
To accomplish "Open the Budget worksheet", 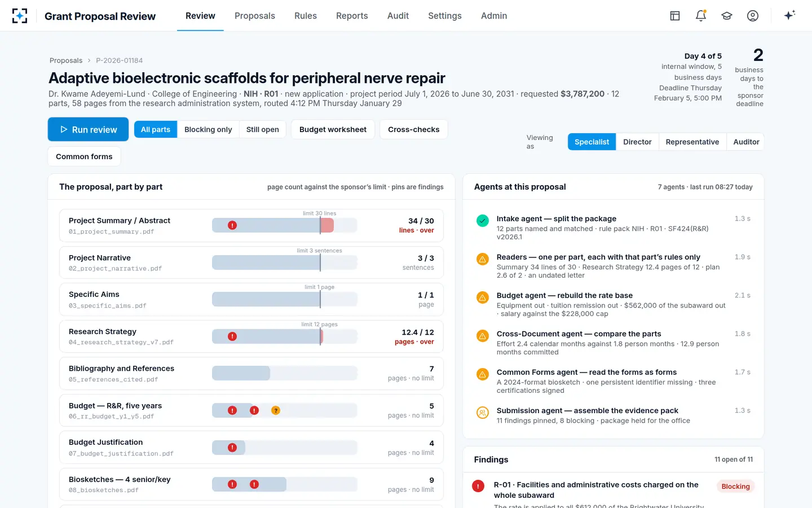I will 333,129.
